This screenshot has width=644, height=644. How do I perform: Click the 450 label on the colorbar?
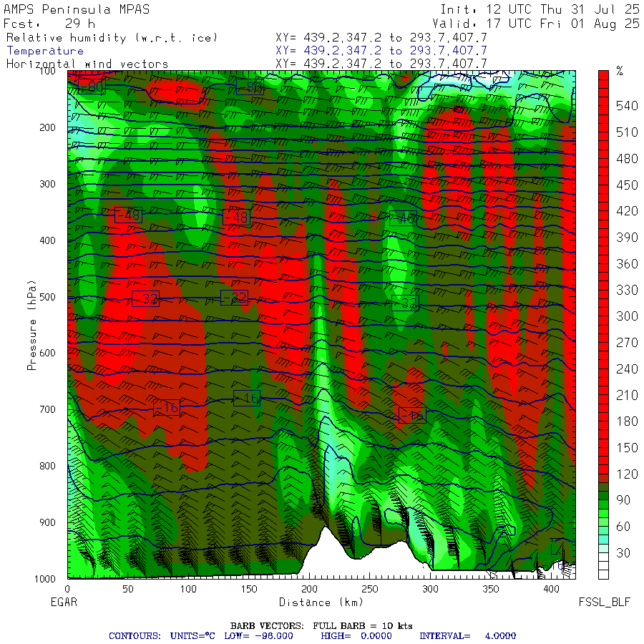point(627,185)
